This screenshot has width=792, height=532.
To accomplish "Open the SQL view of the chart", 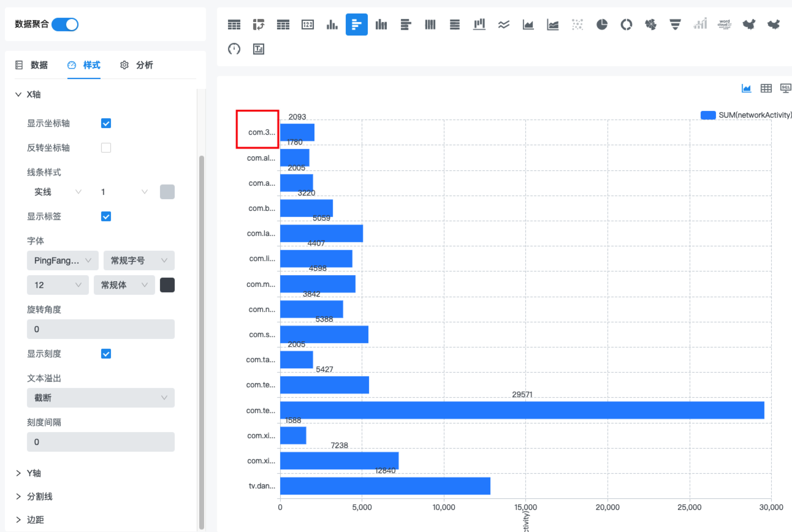I will [x=786, y=88].
